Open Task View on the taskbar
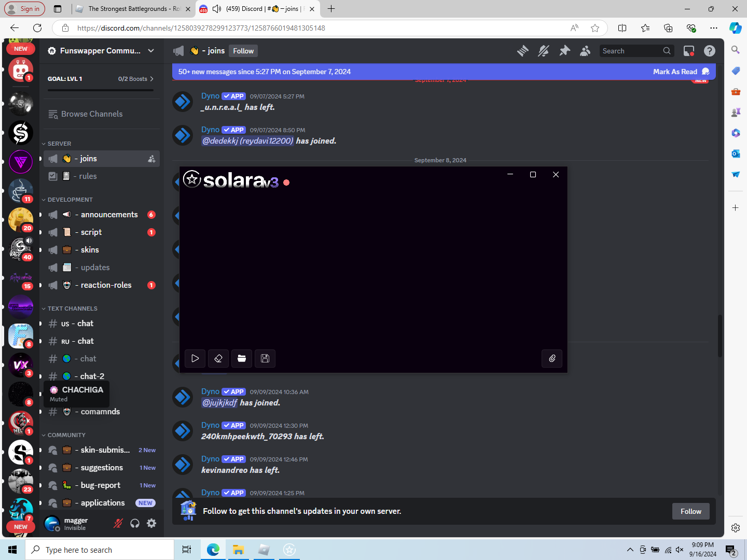The image size is (747, 560). [187, 550]
